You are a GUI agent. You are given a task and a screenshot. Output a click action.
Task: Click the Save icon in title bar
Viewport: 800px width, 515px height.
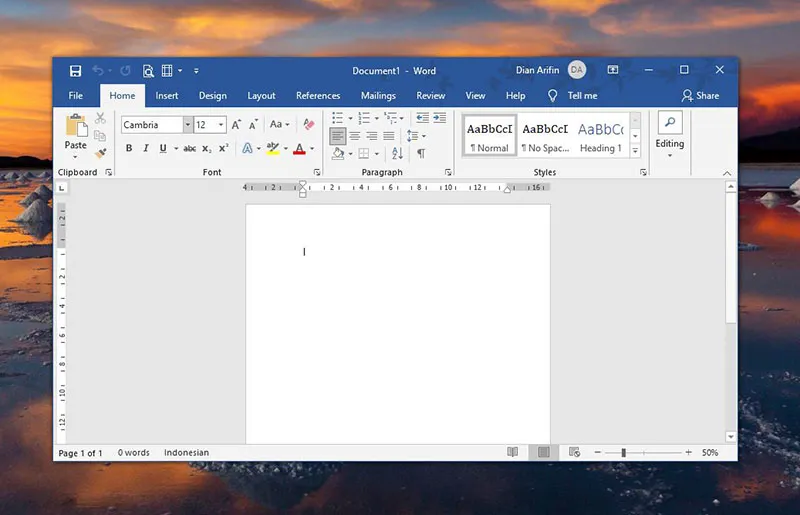point(75,71)
